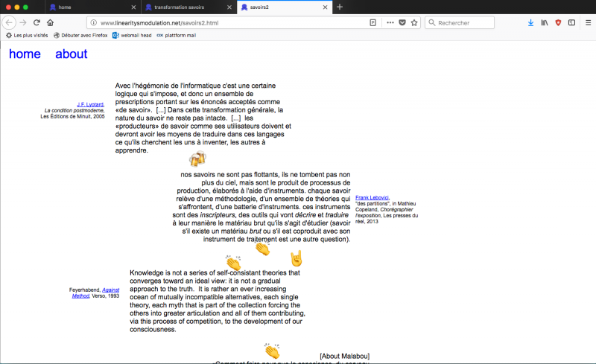Viewport: 596px width, 364px height.
Task: Open 'Débuter avec Firefox' bookmark
Action: tap(80, 35)
